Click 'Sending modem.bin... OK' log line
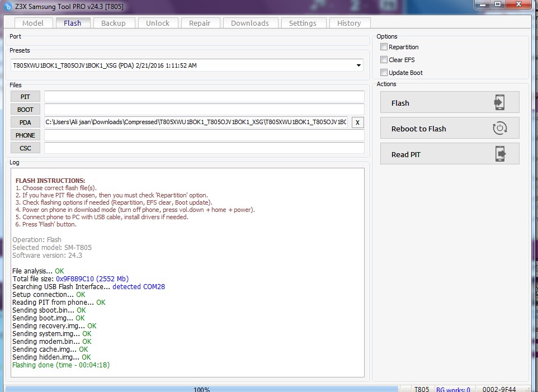The height and width of the screenshot is (392, 538). (52, 341)
